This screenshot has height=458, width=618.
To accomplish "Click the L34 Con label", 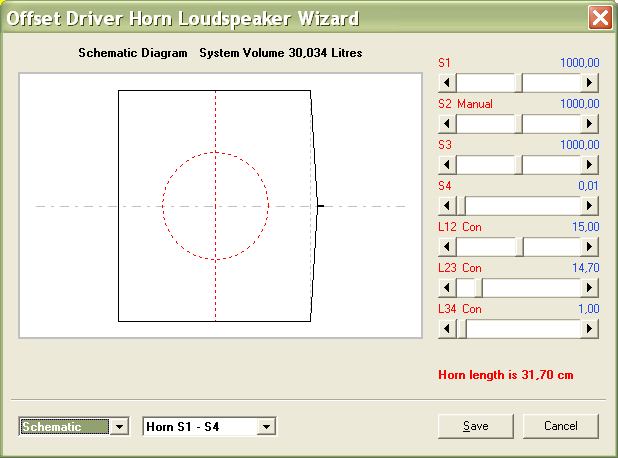I will point(460,309).
